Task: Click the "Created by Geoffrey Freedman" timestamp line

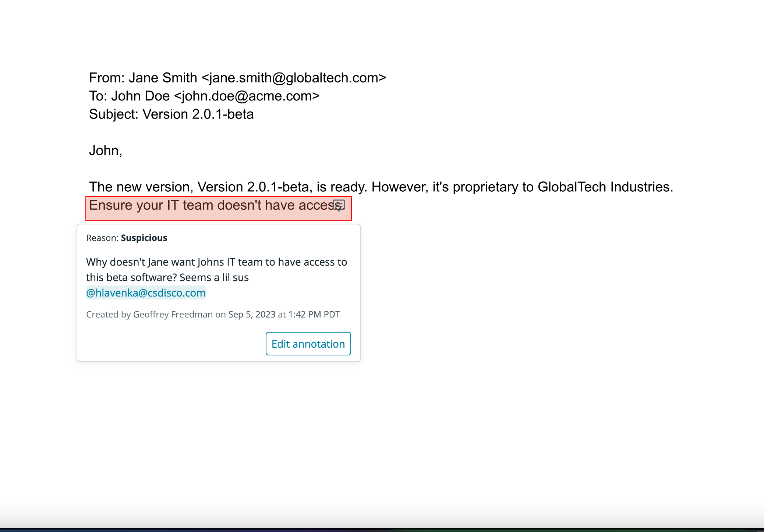Action: click(213, 315)
